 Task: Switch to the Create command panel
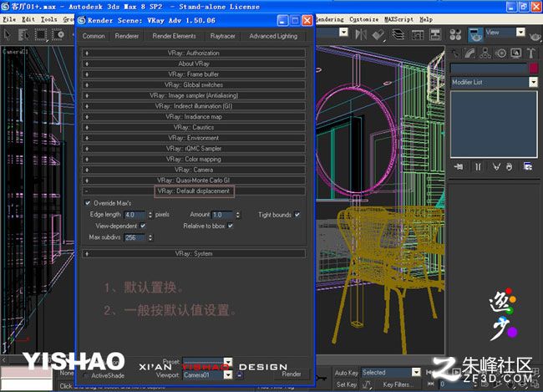(456, 53)
